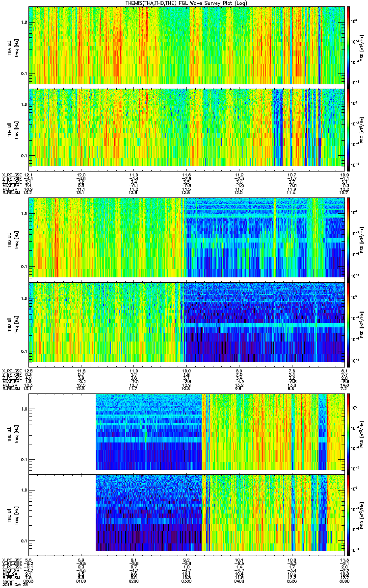Click the "hhmm" axis label at the bottom
This screenshot has height=588, width=368.
pyautogui.click(x=7, y=581)
